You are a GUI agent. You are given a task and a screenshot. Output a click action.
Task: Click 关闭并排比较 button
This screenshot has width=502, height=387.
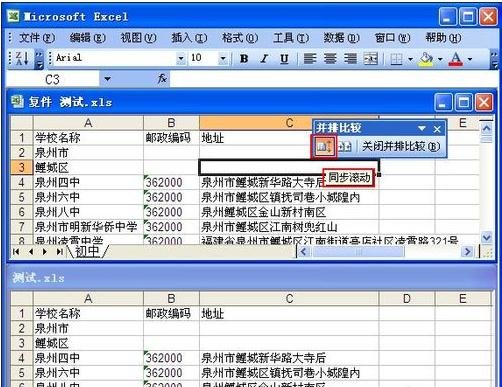coord(401,146)
